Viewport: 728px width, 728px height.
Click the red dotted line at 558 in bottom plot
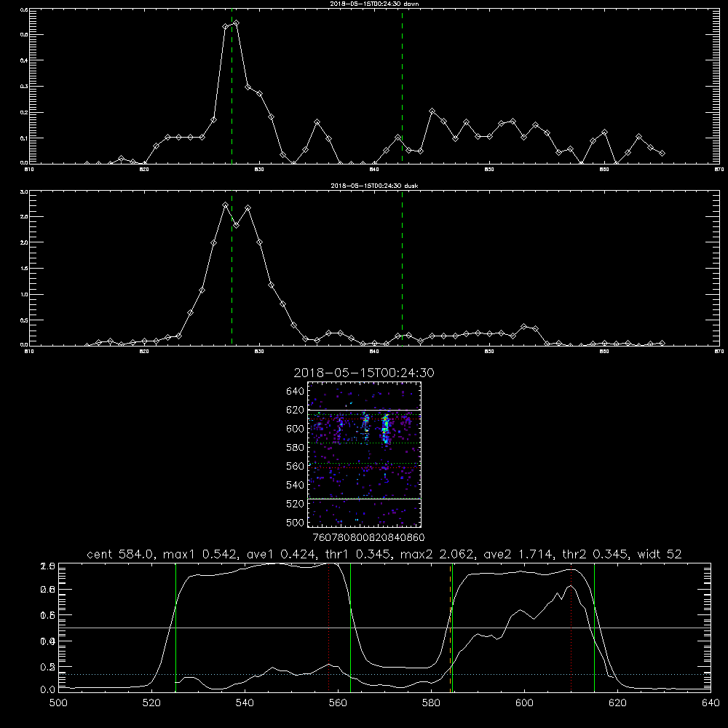point(329,628)
